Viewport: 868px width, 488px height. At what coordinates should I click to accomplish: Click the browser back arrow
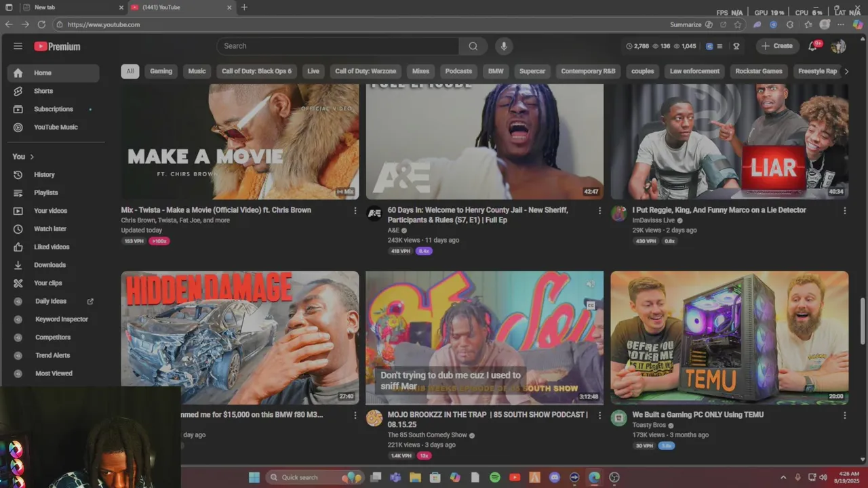tap(9, 24)
